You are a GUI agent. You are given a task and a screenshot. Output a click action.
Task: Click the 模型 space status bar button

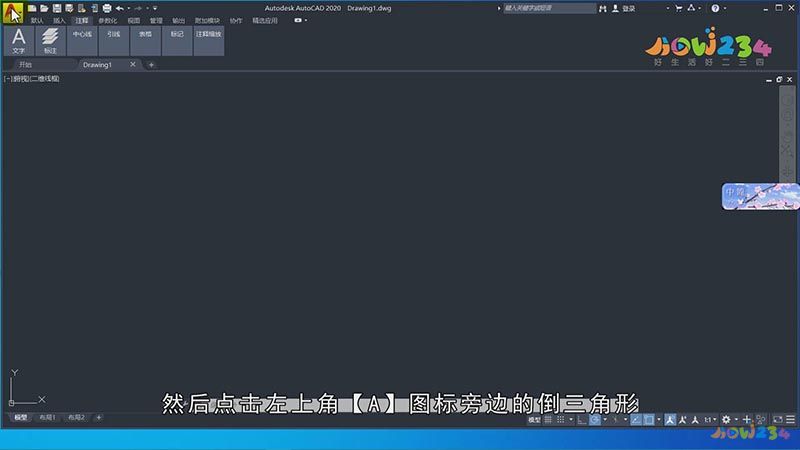coord(534,420)
